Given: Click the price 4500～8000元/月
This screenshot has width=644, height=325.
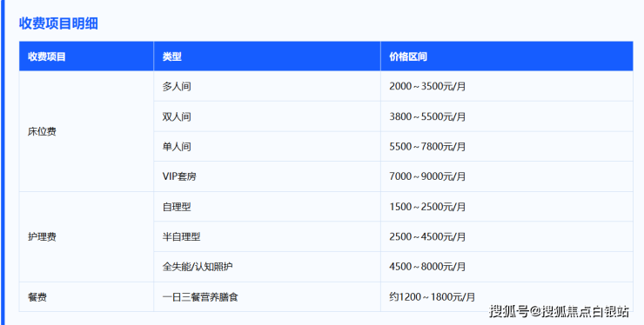Looking at the screenshot, I should point(427,267).
